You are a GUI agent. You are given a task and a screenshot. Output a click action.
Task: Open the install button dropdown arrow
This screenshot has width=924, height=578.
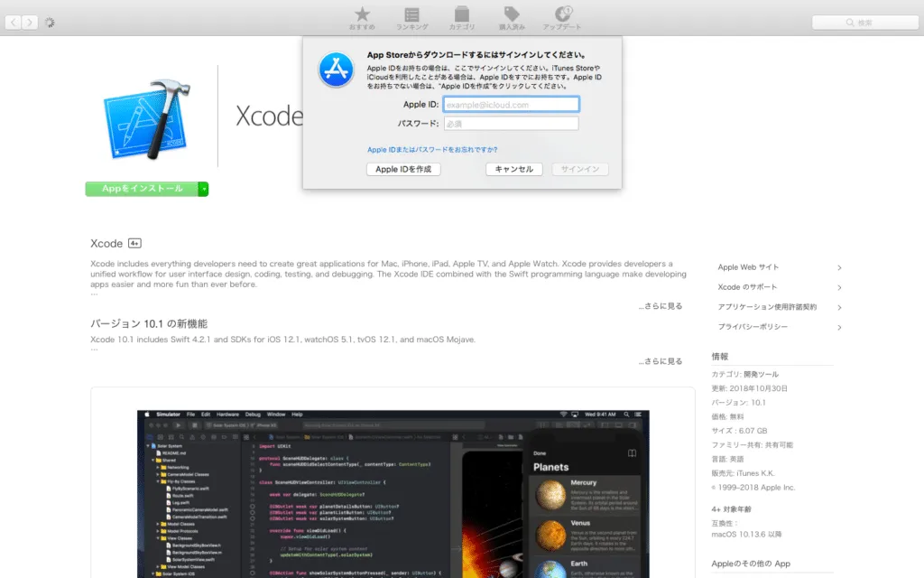203,189
